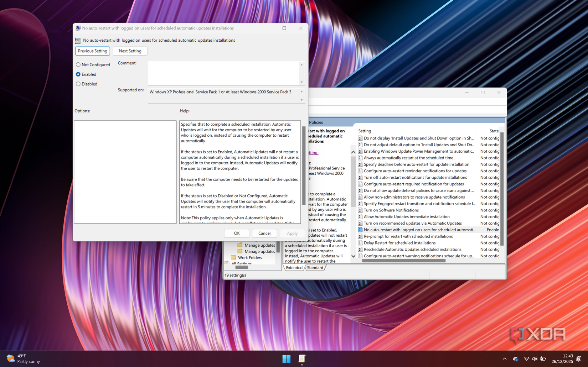Click the Work Folders folder icon
This screenshot has height=367, width=588.
(x=233, y=257)
